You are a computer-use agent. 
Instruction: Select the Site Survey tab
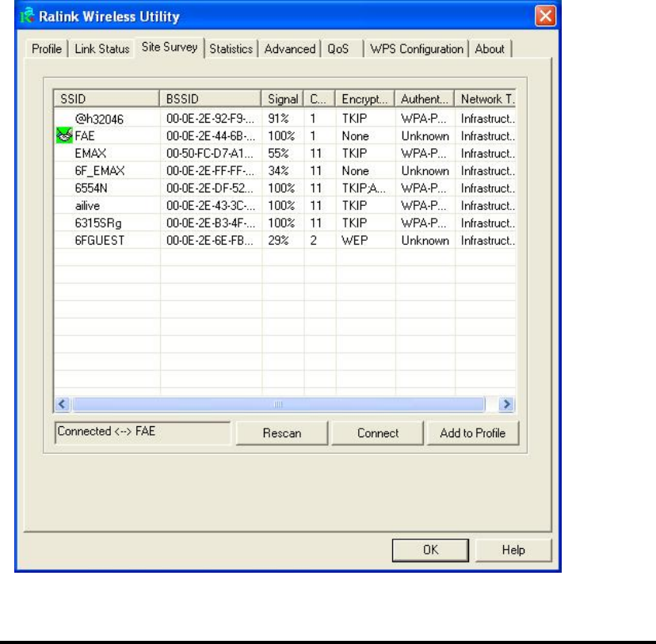click(170, 48)
